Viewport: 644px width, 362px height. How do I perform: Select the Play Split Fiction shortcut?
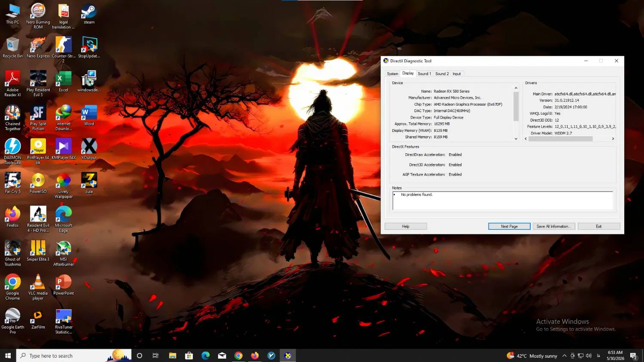(x=38, y=118)
